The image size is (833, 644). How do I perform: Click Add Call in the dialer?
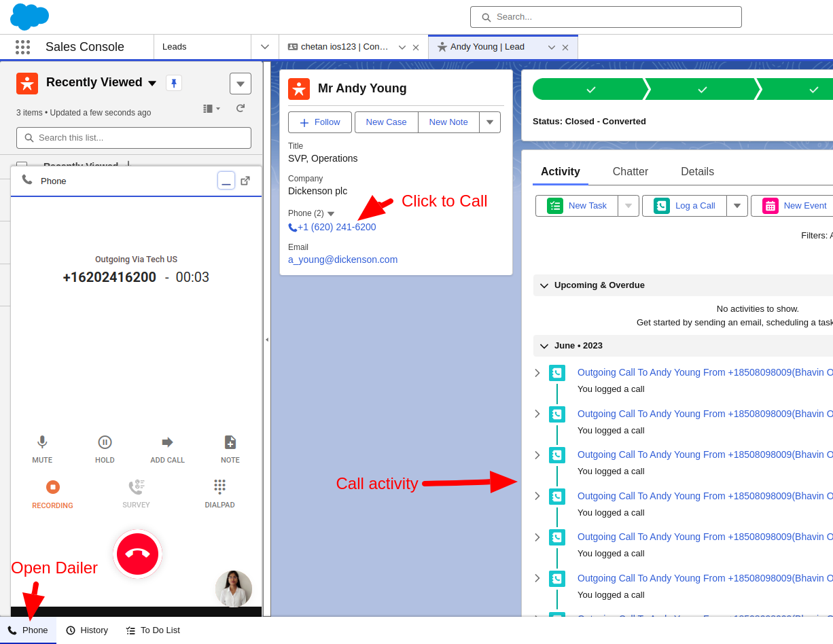167,450
